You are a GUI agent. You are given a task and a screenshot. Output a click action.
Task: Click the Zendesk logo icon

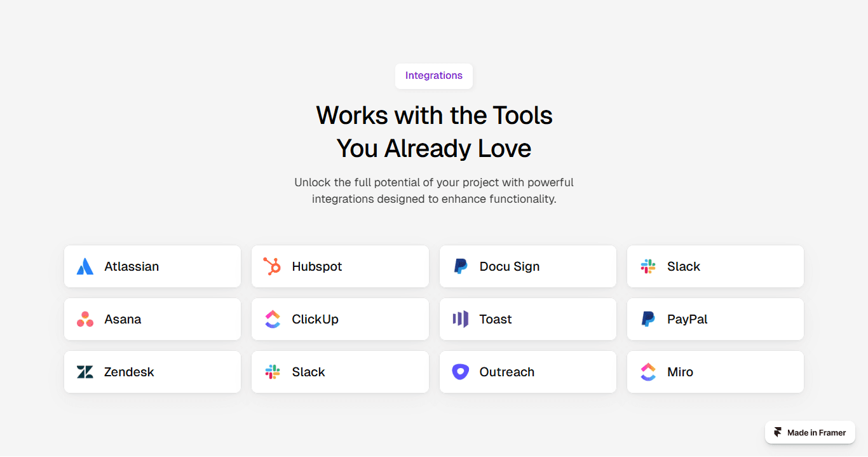coord(85,372)
